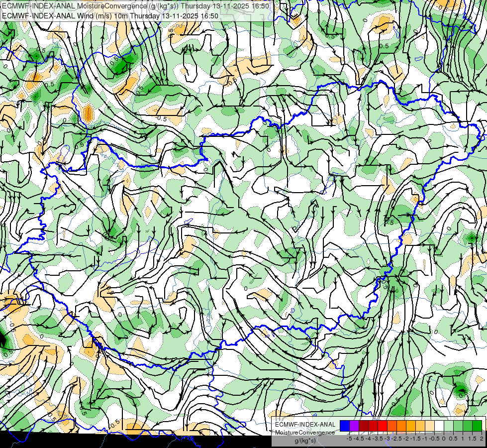Click the -2.5 tick label on the legend
The height and width of the screenshot is (448, 487).
pos(396,439)
